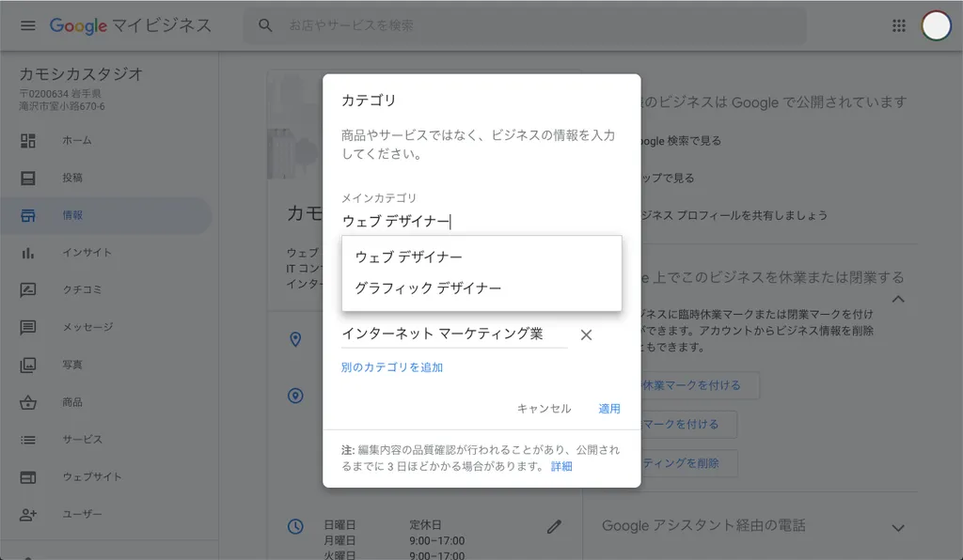This screenshot has width=963, height=560.
Task: Click the Google マイビジネス logo
Action: tap(130, 25)
